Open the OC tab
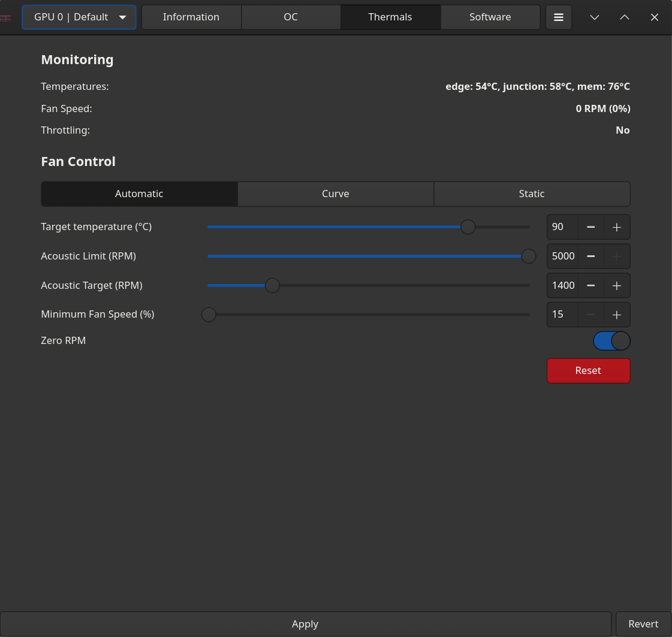Image resolution: width=672 pixels, height=637 pixels. 291,17
